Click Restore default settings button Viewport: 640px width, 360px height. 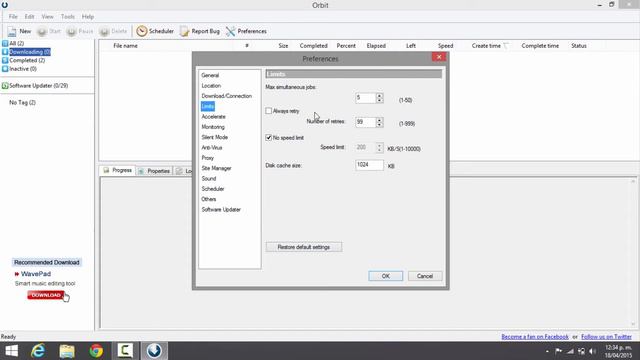[x=304, y=247]
